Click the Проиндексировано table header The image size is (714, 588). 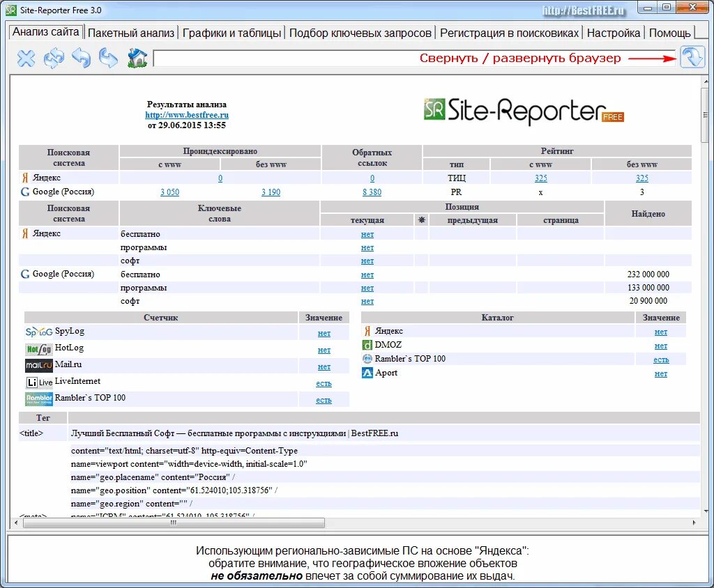[x=220, y=150]
